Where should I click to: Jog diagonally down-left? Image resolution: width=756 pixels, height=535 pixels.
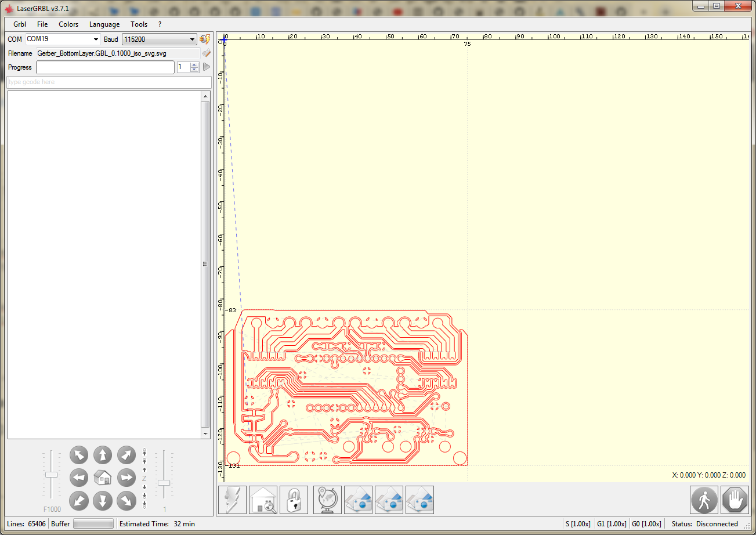pyautogui.click(x=79, y=500)
